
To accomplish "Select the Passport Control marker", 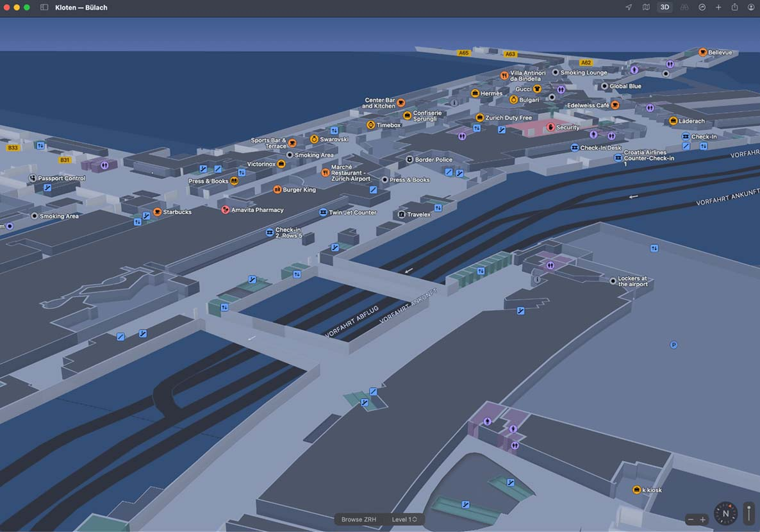I will click(33, 178).
